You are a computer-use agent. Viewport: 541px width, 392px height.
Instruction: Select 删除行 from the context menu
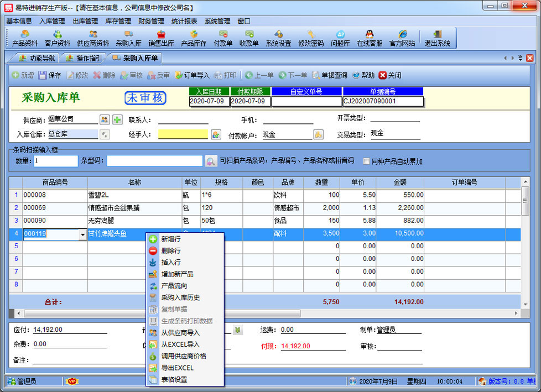coord(170,250)
